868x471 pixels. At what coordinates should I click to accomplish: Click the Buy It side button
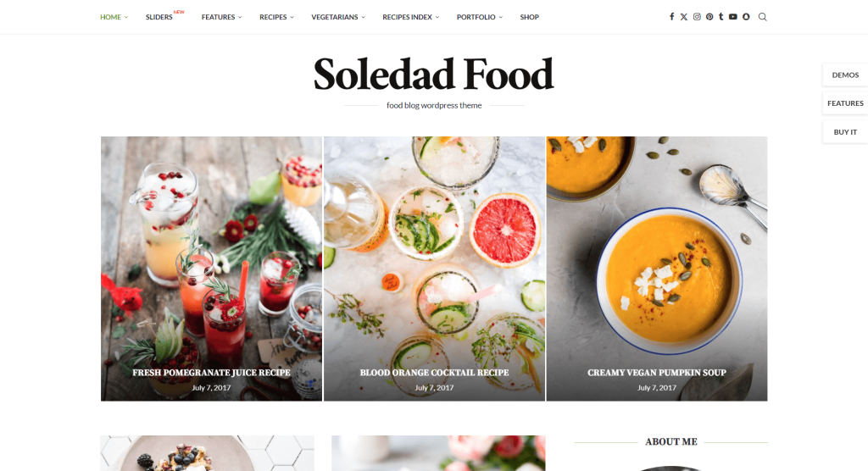tap(845, 131)
